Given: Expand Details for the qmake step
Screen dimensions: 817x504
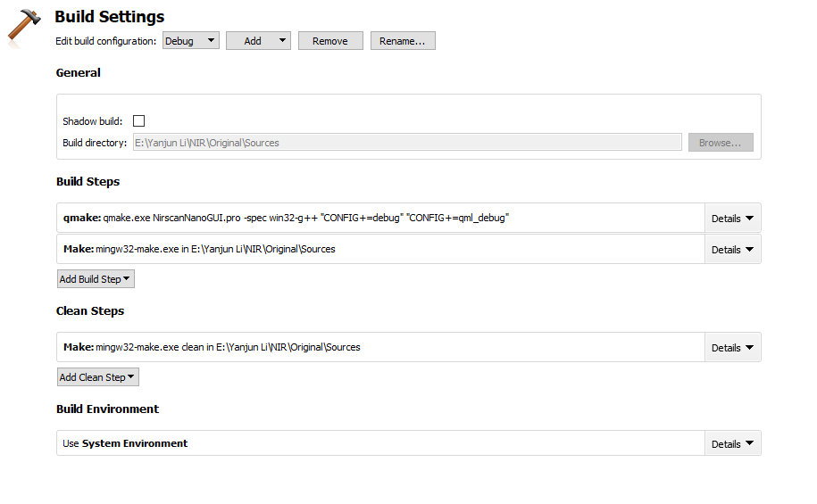Looking at the screenshot, I should coord(732,219).
